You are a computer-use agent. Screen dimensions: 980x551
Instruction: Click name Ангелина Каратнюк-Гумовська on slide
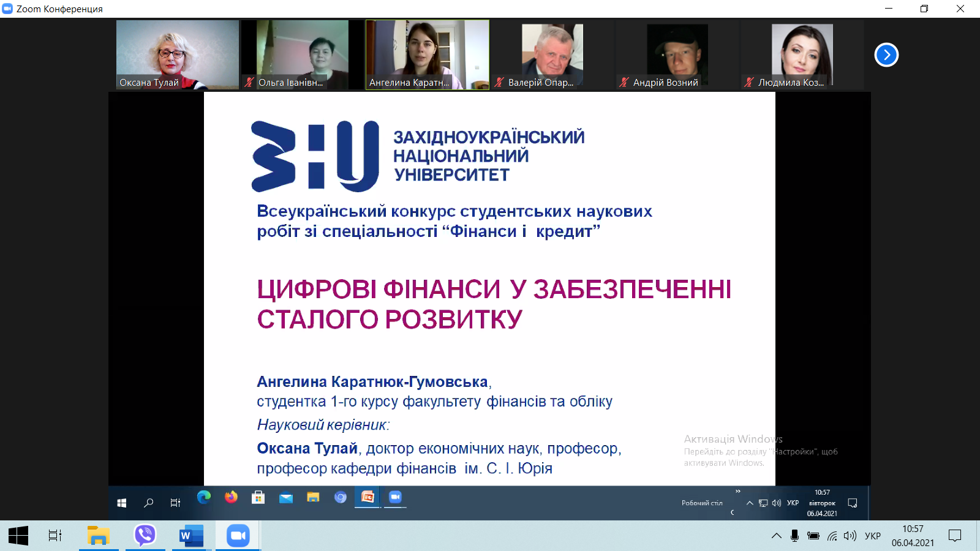(x=372, y=381)
